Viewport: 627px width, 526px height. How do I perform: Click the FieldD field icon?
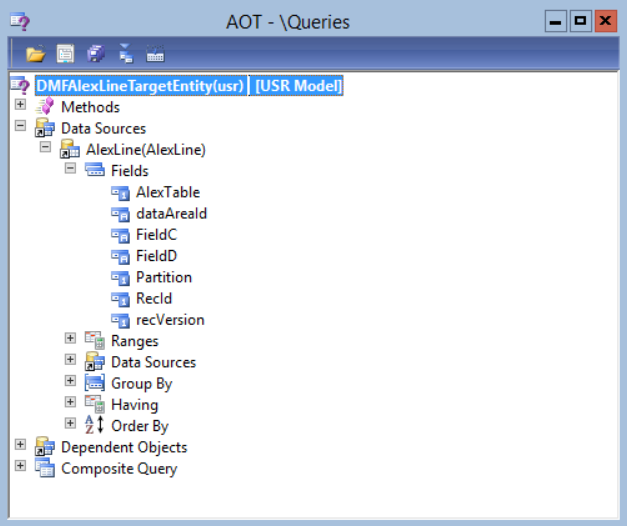point(120,256)
